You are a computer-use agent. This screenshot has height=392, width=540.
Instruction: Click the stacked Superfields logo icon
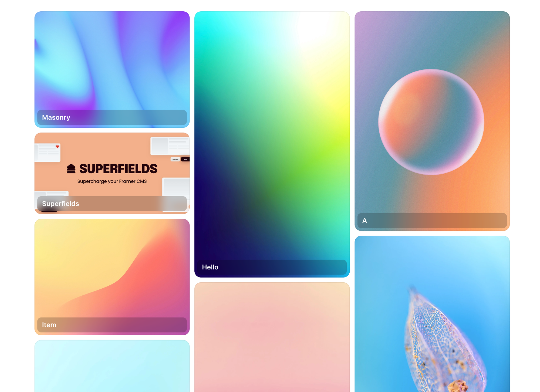pos(71,169)
